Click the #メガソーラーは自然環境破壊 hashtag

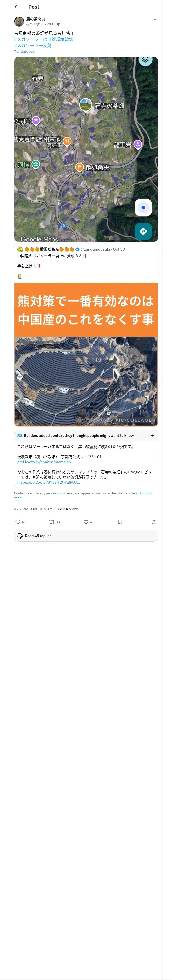44,39
